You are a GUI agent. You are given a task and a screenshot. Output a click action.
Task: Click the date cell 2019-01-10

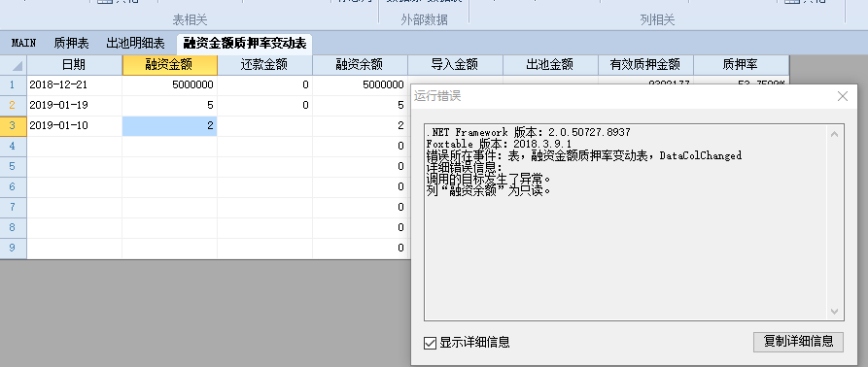point(74,126)
